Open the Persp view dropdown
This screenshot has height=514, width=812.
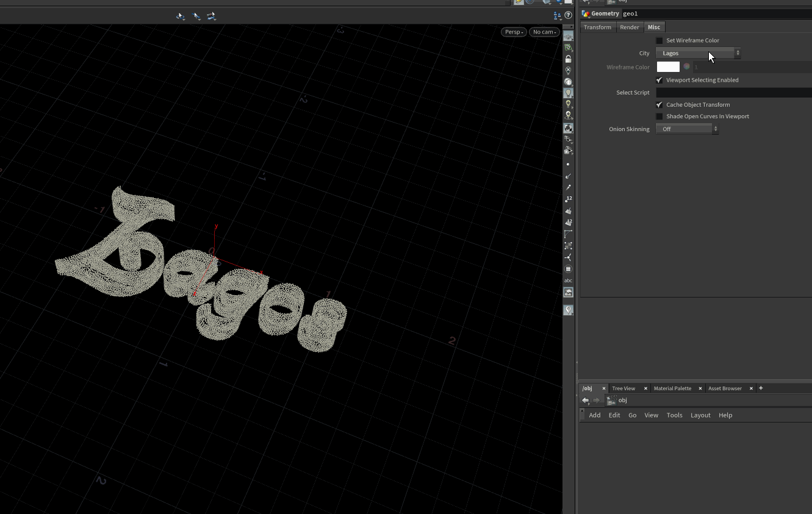[513, 32]
